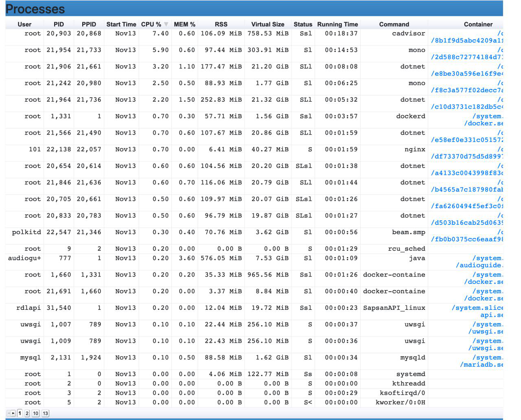Click the kthreadd process name
Image resolution: width=521 pixels, height=420 pixels.
409,383
